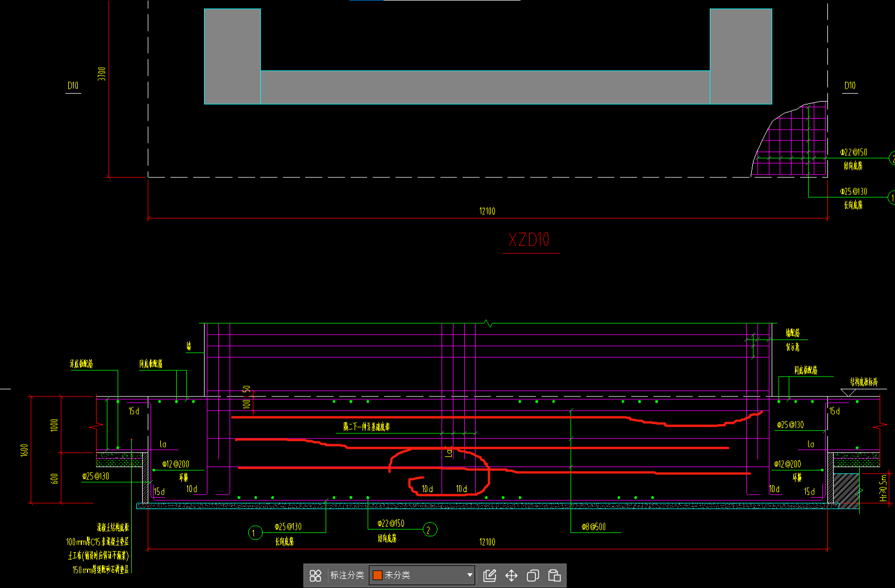
Task: Select the 150mm厚级配砂石褥垫层 note
Action: coord(101,569)
